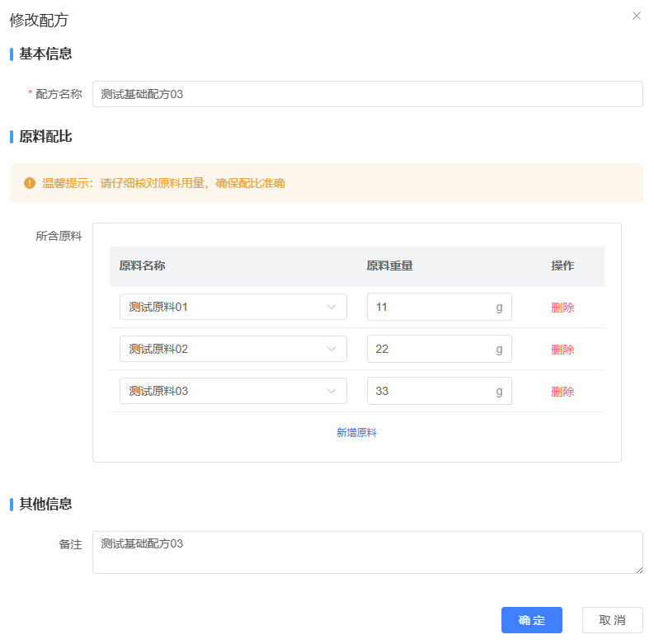Open the 测试原料03 dropdown
The image size is (654, 644).
pos(233,391)
